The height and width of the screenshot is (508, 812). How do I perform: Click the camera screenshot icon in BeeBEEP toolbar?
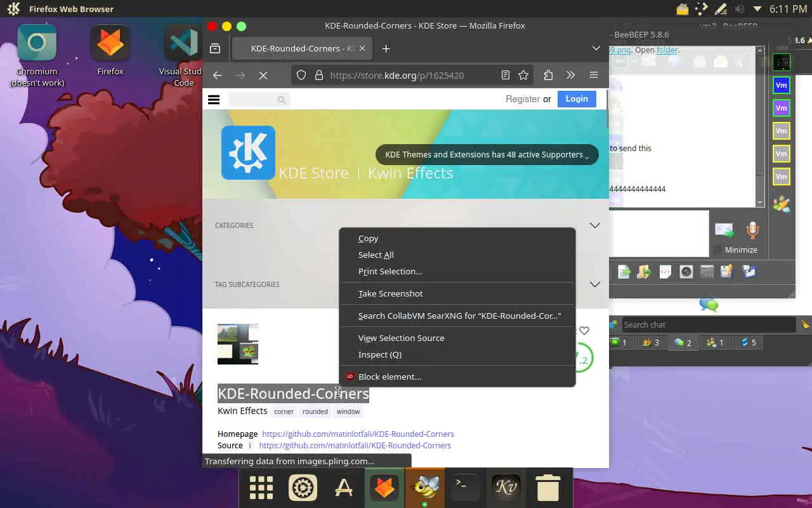686,272
